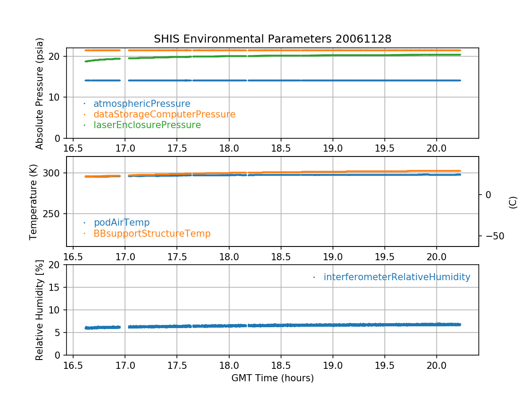Select the podAirTemp legend entry

(121, 223)
